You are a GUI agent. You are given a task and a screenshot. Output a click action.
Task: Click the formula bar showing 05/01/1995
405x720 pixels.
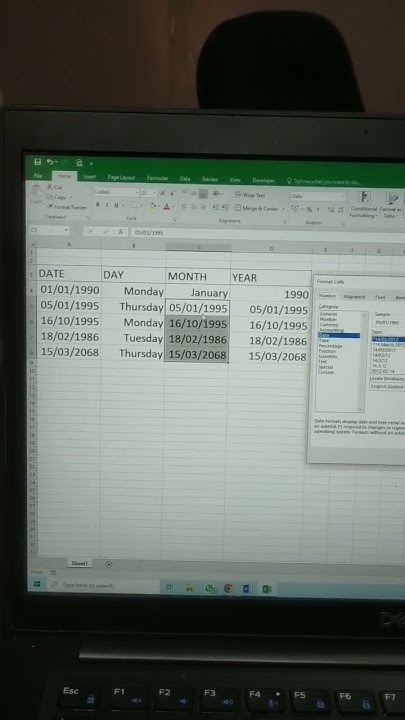click(266, 233)
